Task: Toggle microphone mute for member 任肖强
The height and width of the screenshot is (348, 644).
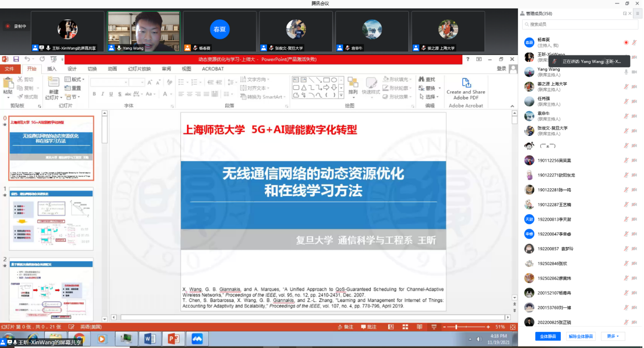Action: (626, 101)
